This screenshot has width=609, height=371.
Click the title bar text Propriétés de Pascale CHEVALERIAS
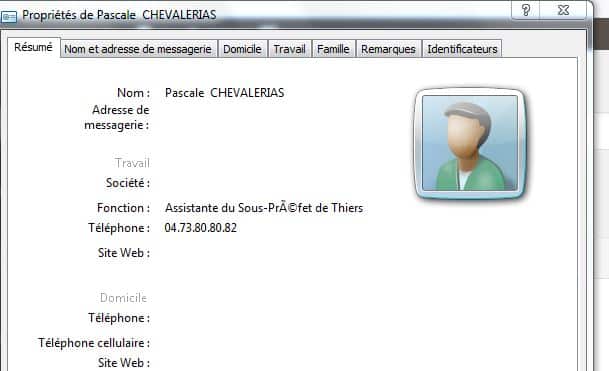click(119, 15)
